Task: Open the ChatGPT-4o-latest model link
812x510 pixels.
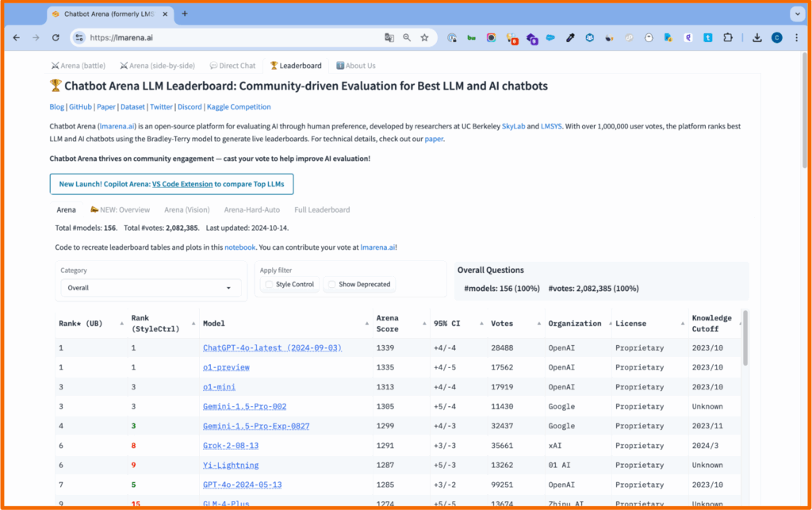Action: pos(272,348)
